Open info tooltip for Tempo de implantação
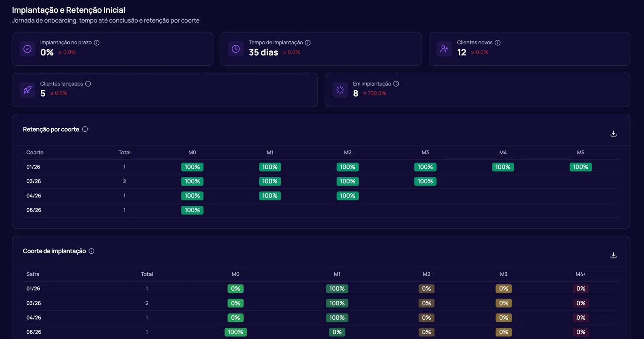This screenshot has height=339, width=644. 308,43
